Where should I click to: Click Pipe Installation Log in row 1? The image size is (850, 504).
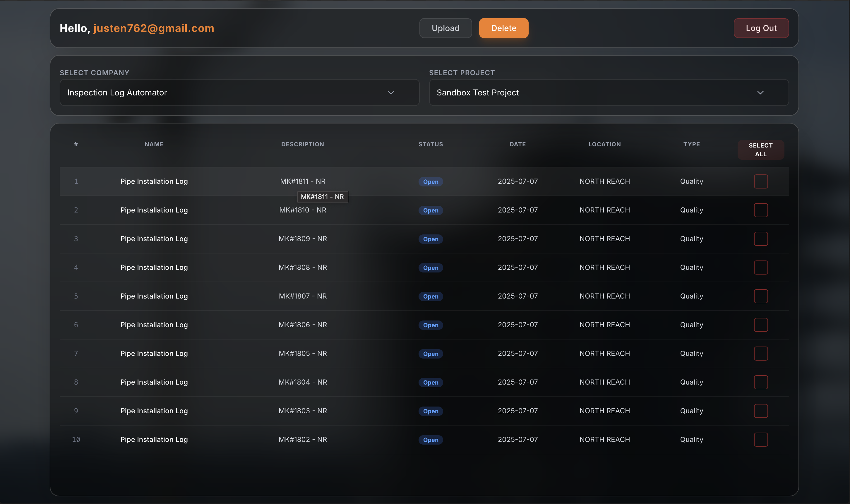pos(154,181)
